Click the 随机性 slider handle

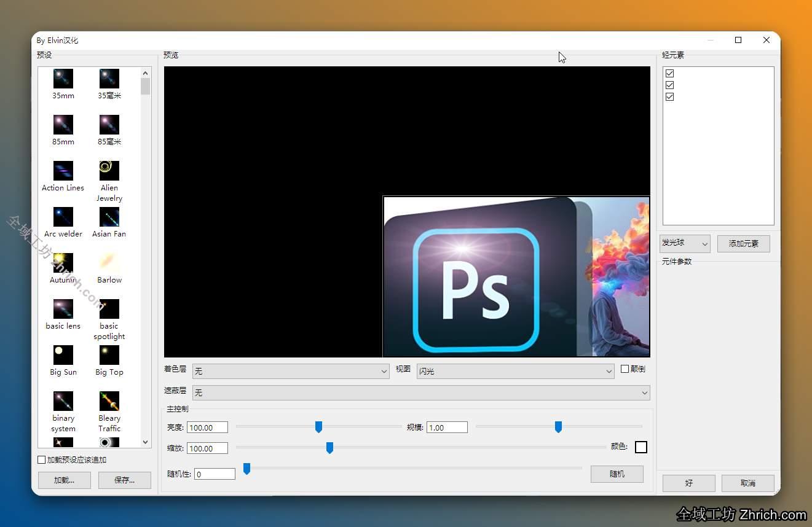coord(246,469)
